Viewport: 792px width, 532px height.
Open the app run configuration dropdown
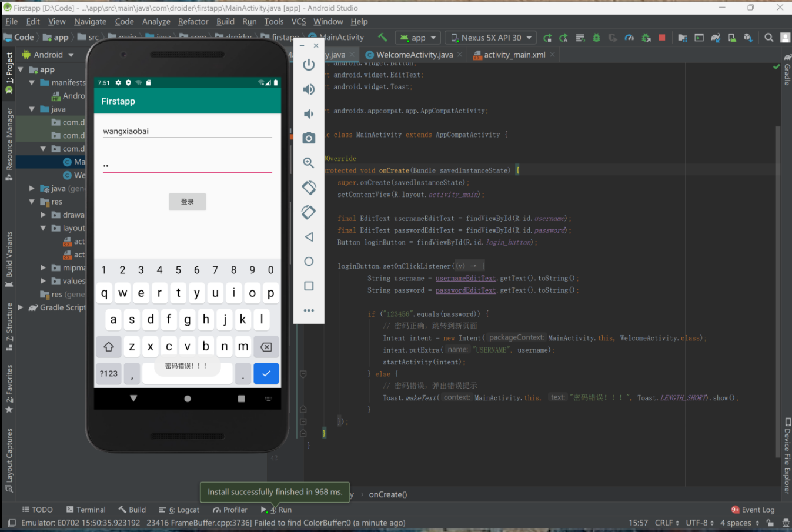418,38
